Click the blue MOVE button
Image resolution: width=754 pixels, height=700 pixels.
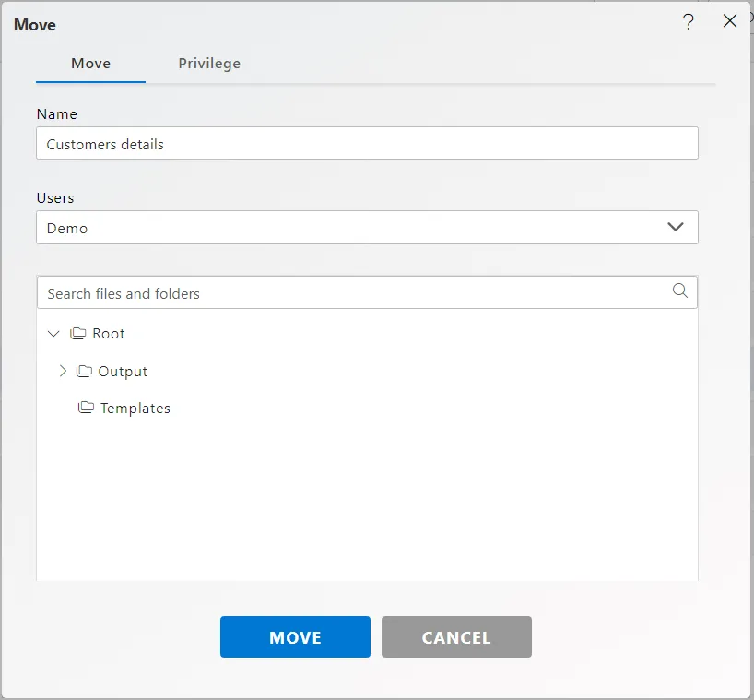[295, 637]
